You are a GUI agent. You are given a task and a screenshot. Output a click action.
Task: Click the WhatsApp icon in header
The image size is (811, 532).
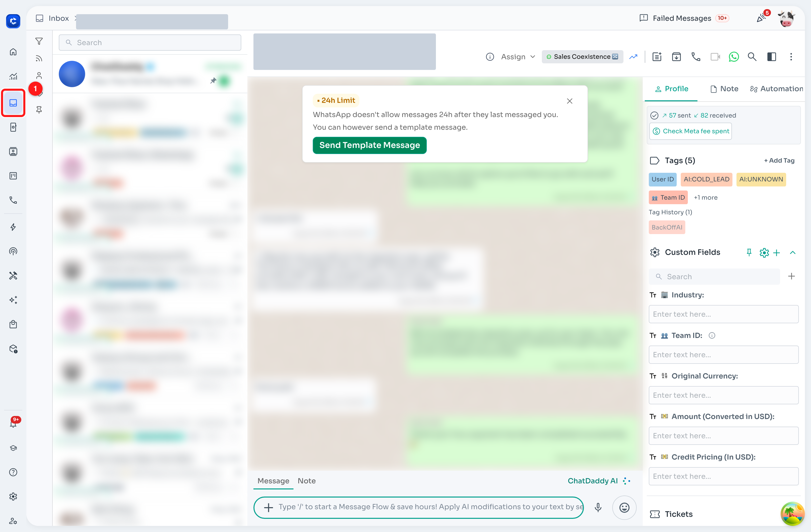[734, 57]
